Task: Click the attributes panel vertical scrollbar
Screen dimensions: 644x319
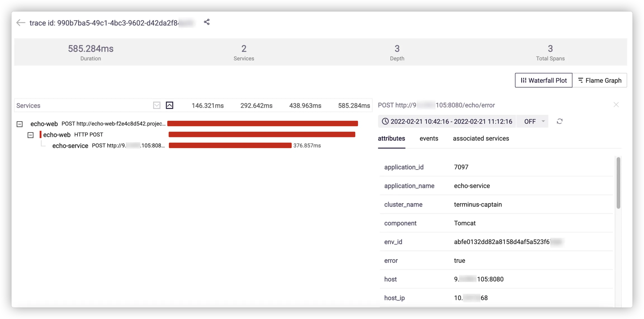Action: pos(618,183)
